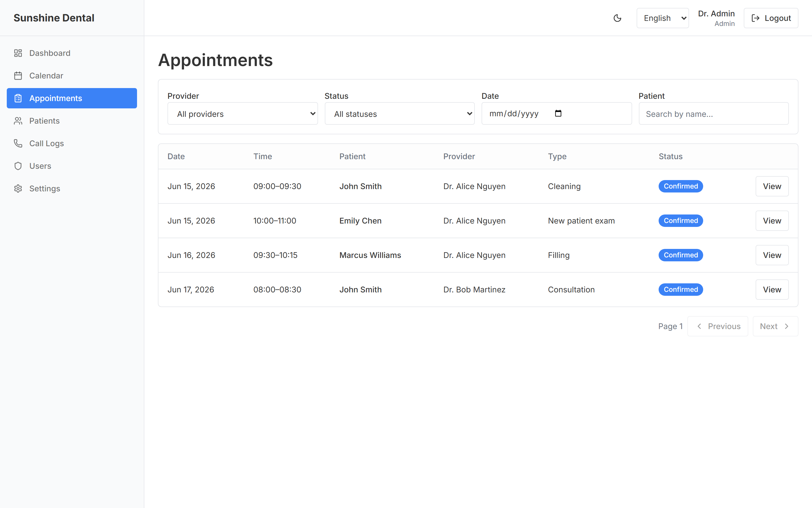View Marcus Williams' Filling appointment
Viewport: 812px width, 508px height.
[772, 255]
